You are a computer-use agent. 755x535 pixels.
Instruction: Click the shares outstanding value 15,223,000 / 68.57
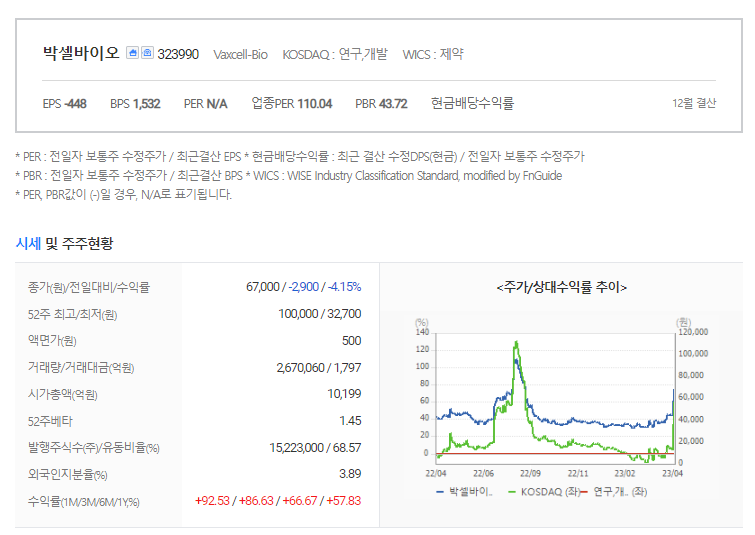pos(315,448)
